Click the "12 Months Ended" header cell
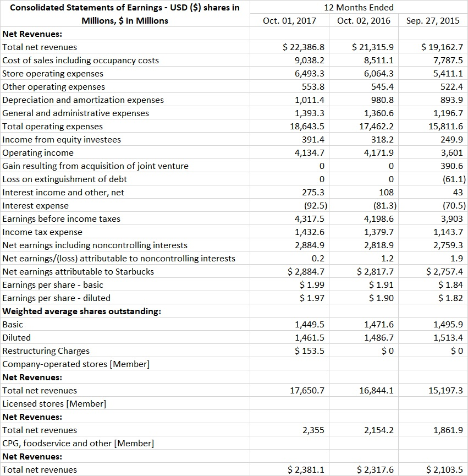This screenshot has width=468, height=476. click(x=359, y=7)
